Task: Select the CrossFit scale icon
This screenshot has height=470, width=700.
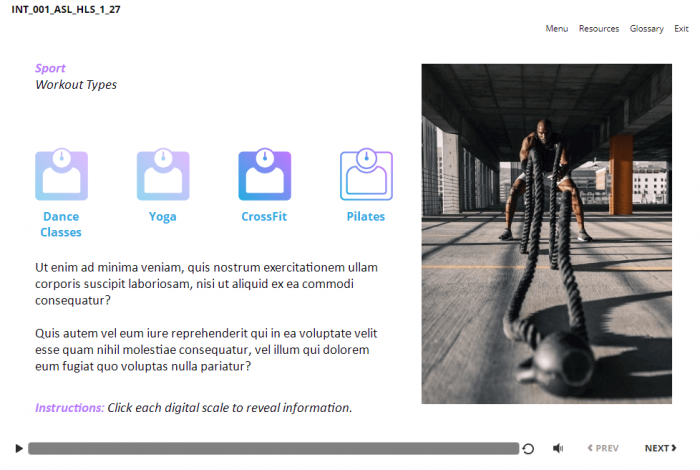Action: (264, 176)
